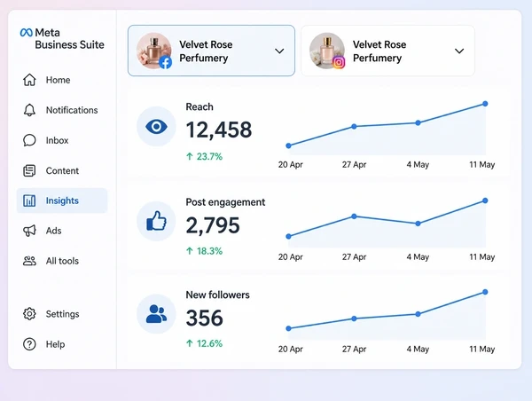
Task: Click the Post engagement 11 May data point
Action: [x=485, y=200]
